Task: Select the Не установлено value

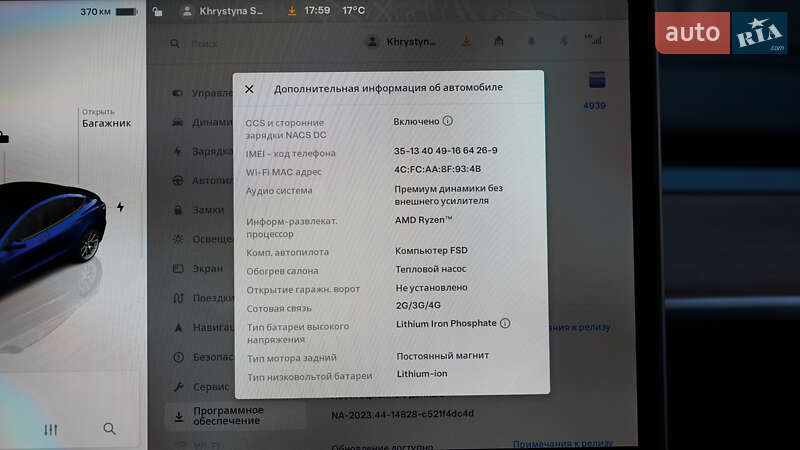Action: click(x=432, y=288)
